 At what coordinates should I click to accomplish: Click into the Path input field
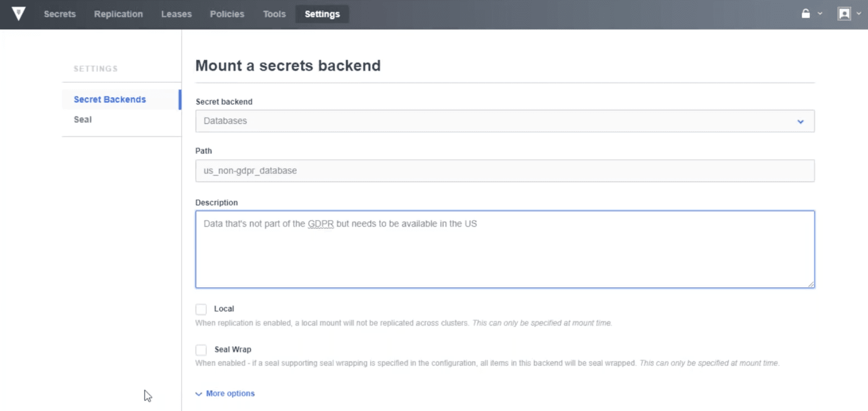point(505,171)
